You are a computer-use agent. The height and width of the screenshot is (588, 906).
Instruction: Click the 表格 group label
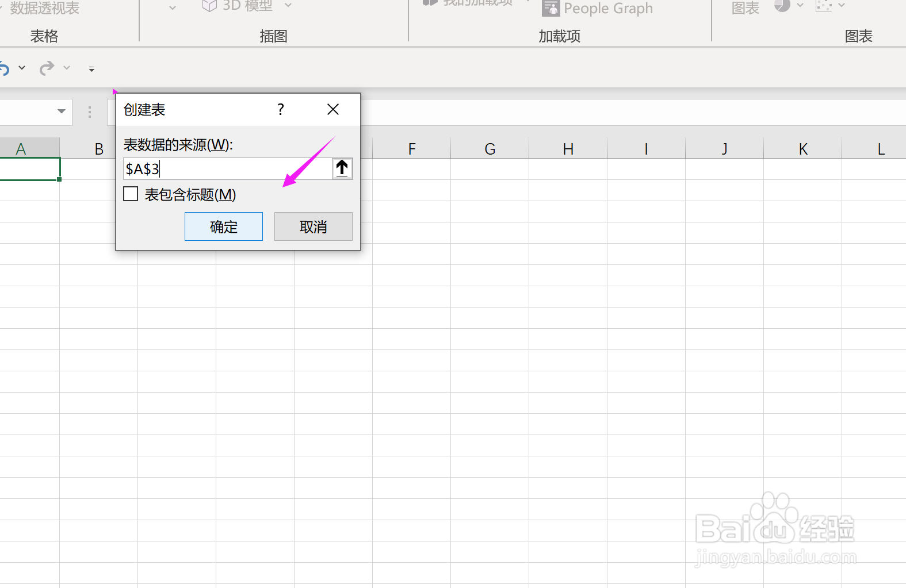44,36
